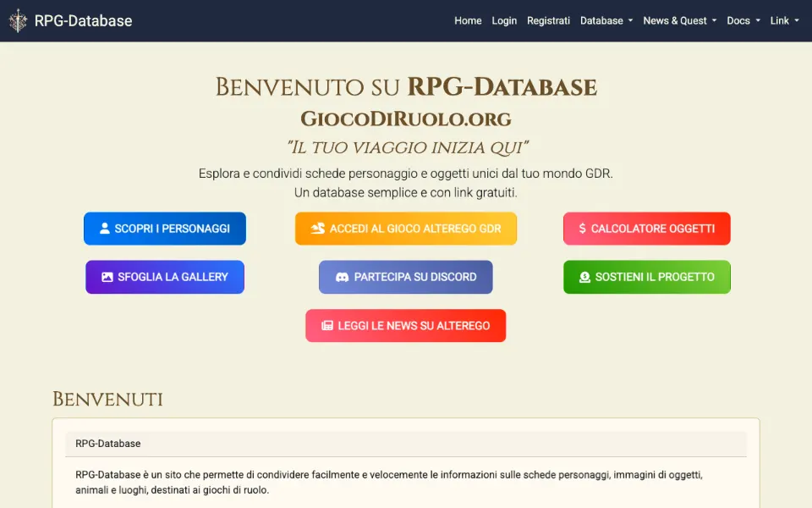The width and height of the screenshot is (812, 508).
Task: Click the "Il tuo viaggio inizia qui" tagline
Action: coord(408,147)
